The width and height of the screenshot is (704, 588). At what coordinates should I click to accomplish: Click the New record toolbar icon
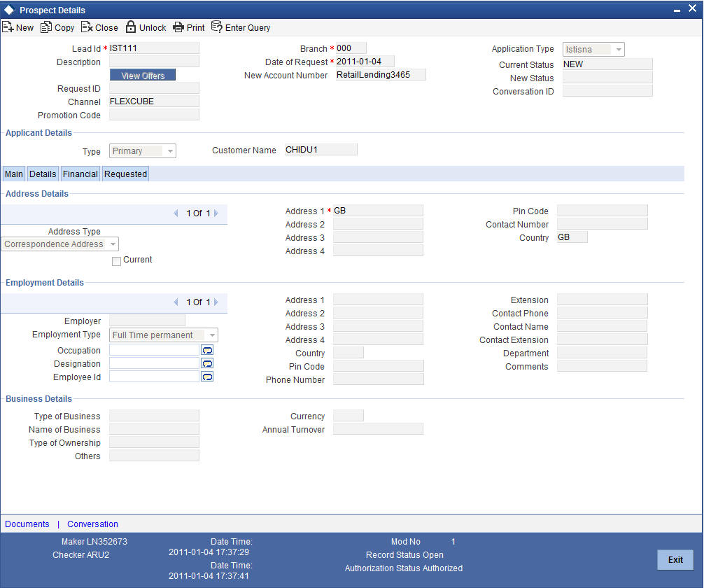click(x=8, y=27)
